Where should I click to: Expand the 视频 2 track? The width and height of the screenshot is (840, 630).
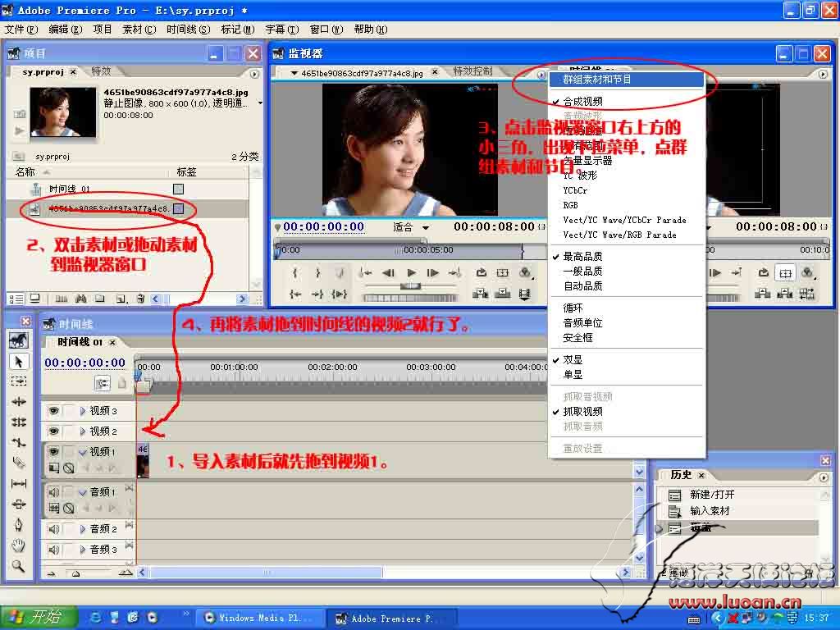(83, 431)
